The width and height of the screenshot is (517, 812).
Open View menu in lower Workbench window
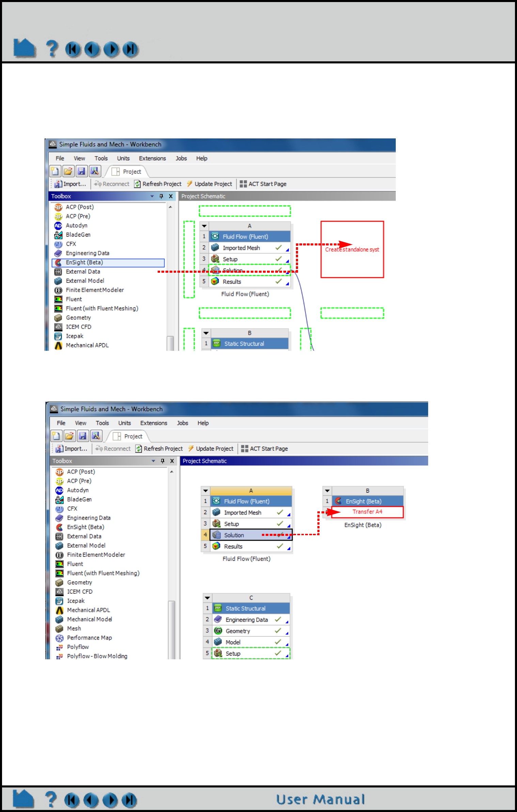pos(81,423)
